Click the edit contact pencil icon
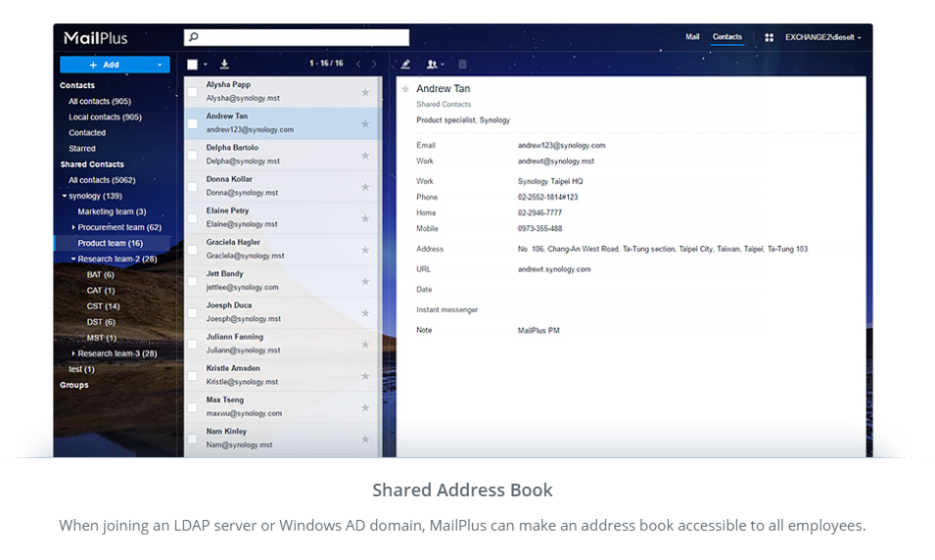The height and width of the screenshot is (560, 935). [405, 64]
